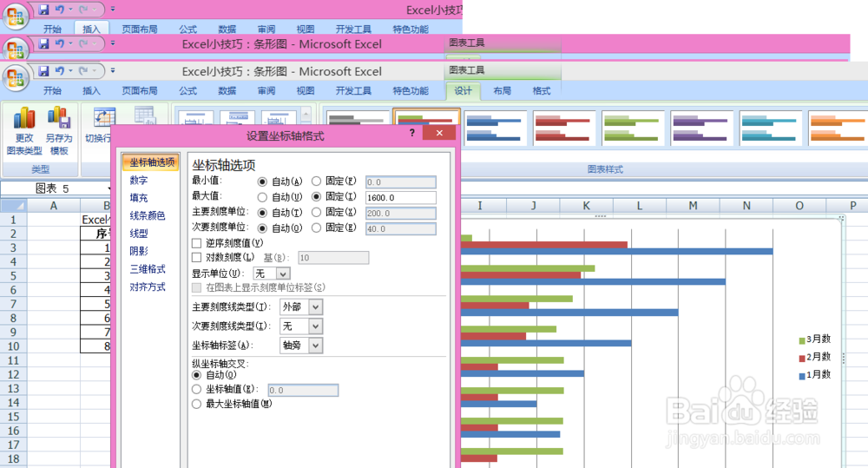Enable 逆序刻度值 checkbox
Viewport: 868px width, 468px height.
[196, 243]
